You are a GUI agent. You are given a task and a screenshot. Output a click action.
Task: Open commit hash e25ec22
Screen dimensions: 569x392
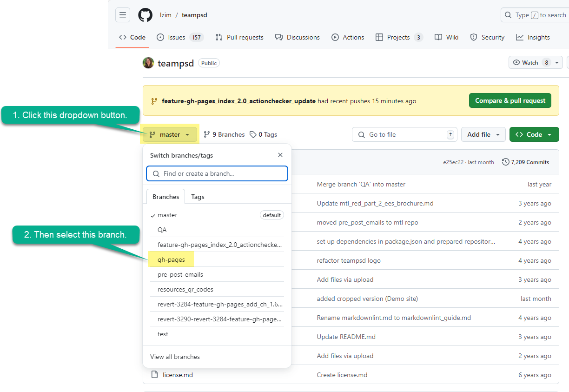[x=453, y=162]
